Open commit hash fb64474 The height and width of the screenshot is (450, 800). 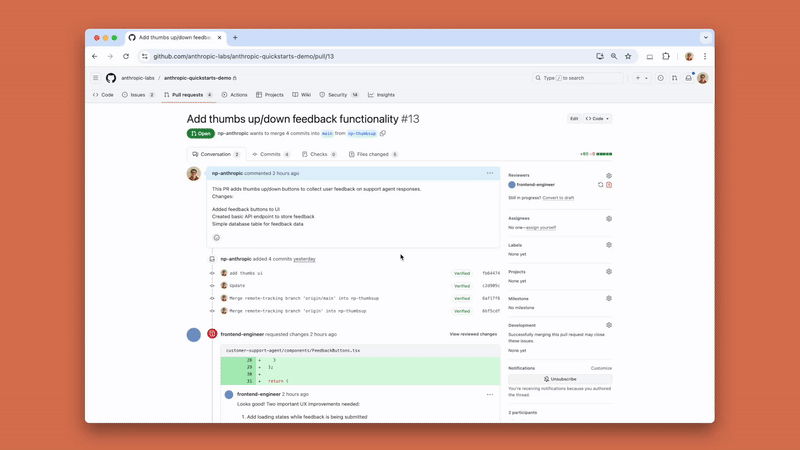click(x=491, y=273)
